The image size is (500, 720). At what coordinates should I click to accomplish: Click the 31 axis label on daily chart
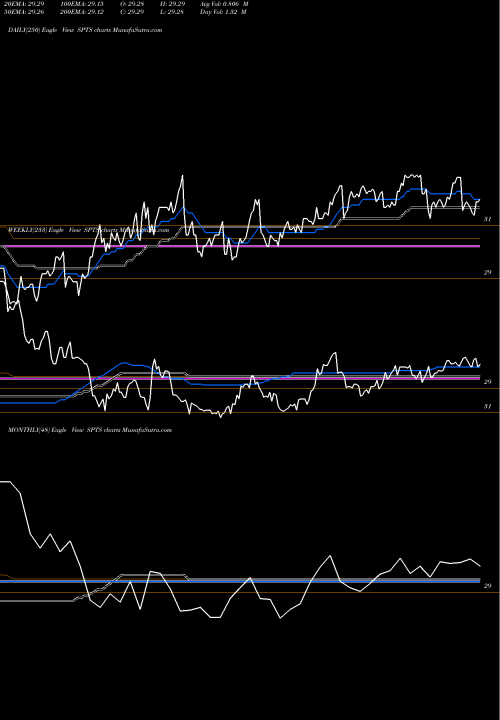(488, 219)
